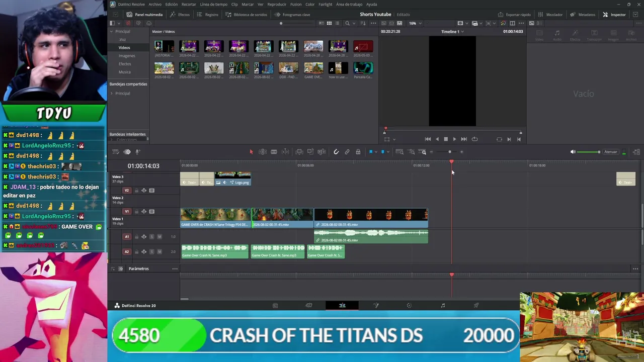The height and width of the screenshot is (362, 644).
Task: Switch media pool to list view
Action: click(337, 23)
